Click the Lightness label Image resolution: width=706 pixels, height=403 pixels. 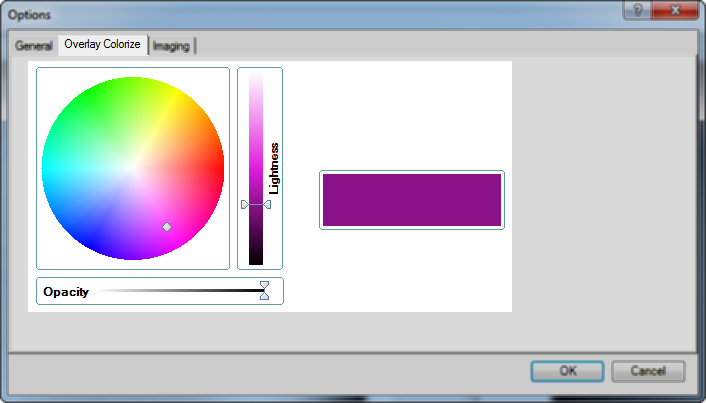pos(274,169)
